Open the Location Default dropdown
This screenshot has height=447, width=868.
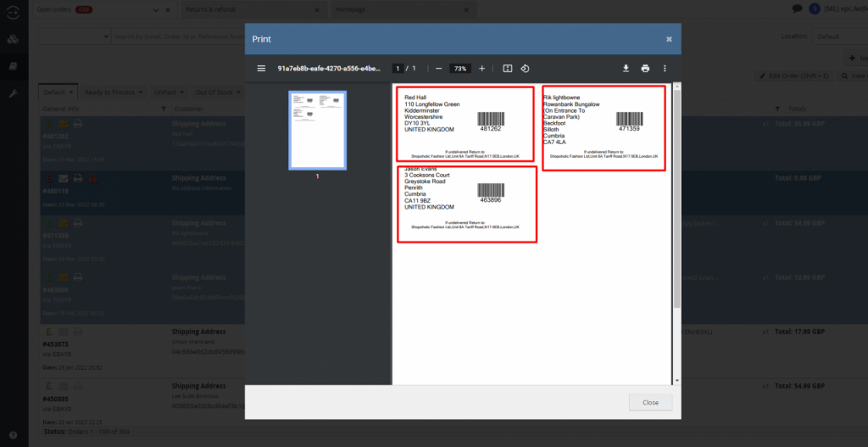[840, 36]
